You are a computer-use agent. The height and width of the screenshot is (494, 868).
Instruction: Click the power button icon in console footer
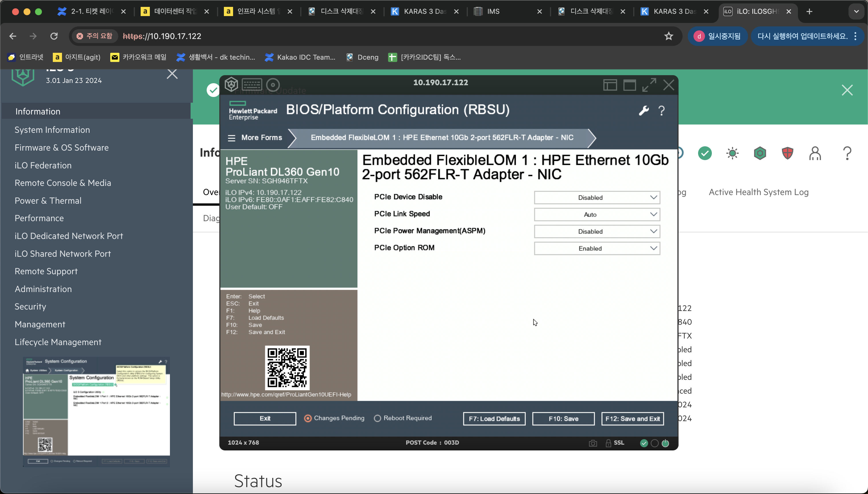point(665,443)
